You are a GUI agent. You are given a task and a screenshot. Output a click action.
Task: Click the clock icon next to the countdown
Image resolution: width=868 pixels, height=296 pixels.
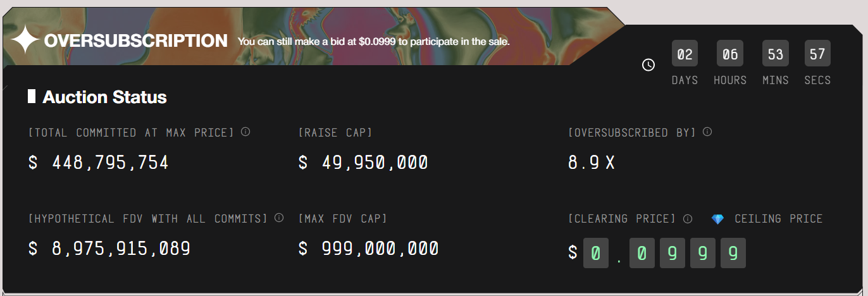point(648,65)
